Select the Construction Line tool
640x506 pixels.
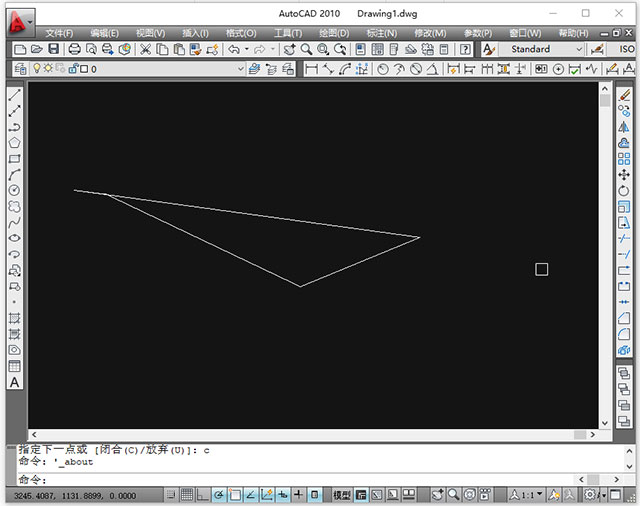click(x=14, y=111)
